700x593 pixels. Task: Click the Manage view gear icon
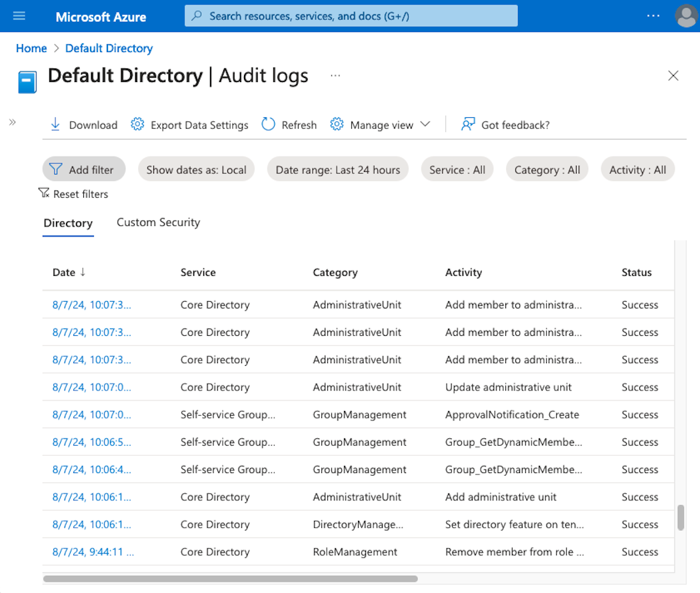pyautogui.click(x=337, y=125)
